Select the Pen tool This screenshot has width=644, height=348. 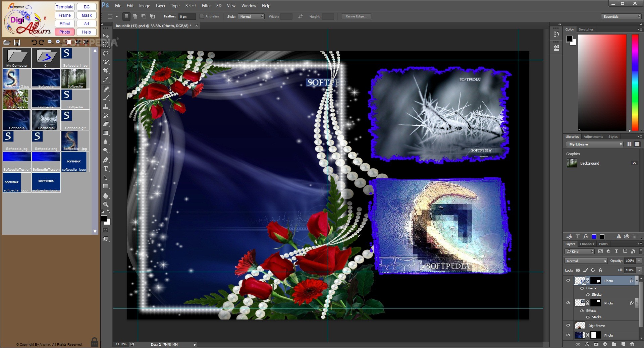(106, 160)
